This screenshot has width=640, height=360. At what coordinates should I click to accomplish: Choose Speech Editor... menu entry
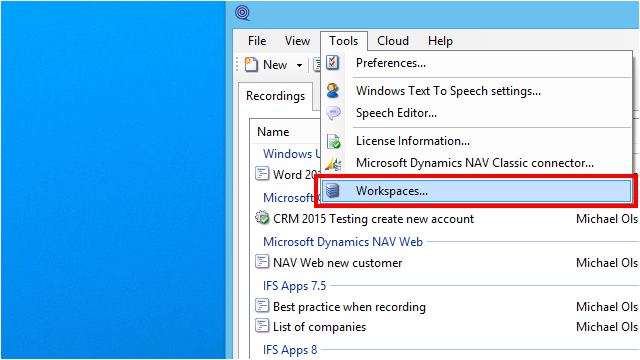[x=476, y=113]
